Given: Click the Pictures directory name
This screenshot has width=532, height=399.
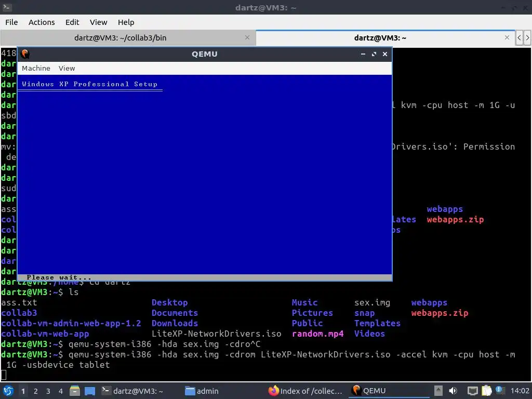Looking at the screenshot, I should pyautogui.click(x=312, y=313).
